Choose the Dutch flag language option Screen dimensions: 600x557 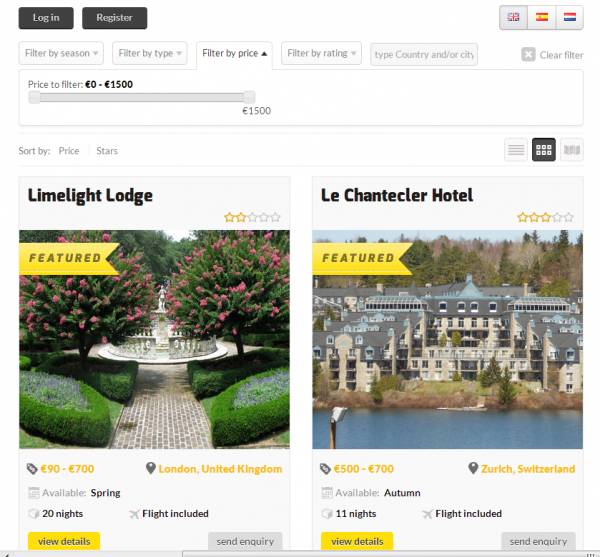click(x=570, y=17)
